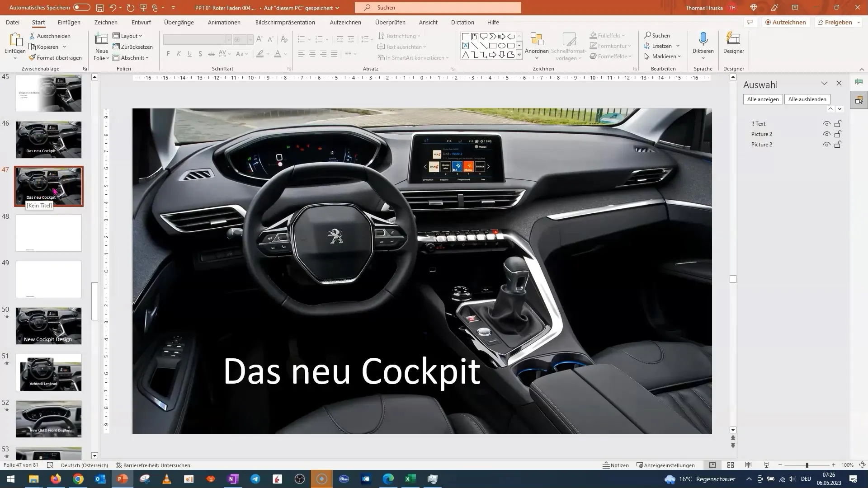This screenshot has height=488, width=868.
Task: Open the Übergänge ribbon tab
Action: 179,22
